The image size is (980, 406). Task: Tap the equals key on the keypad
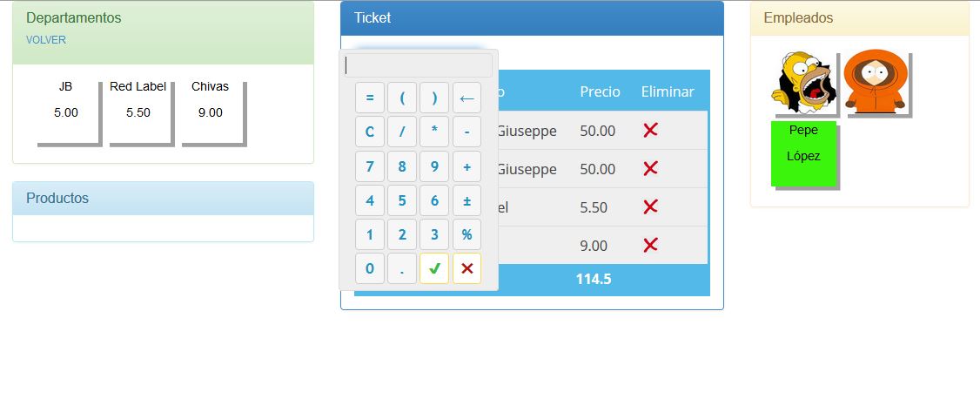click(370, 98)
